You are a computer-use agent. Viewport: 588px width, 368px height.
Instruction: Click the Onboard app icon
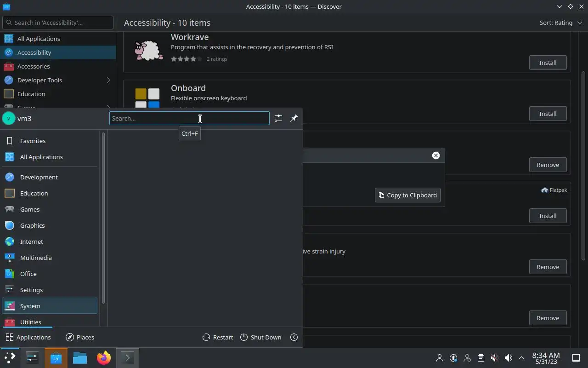147,98
